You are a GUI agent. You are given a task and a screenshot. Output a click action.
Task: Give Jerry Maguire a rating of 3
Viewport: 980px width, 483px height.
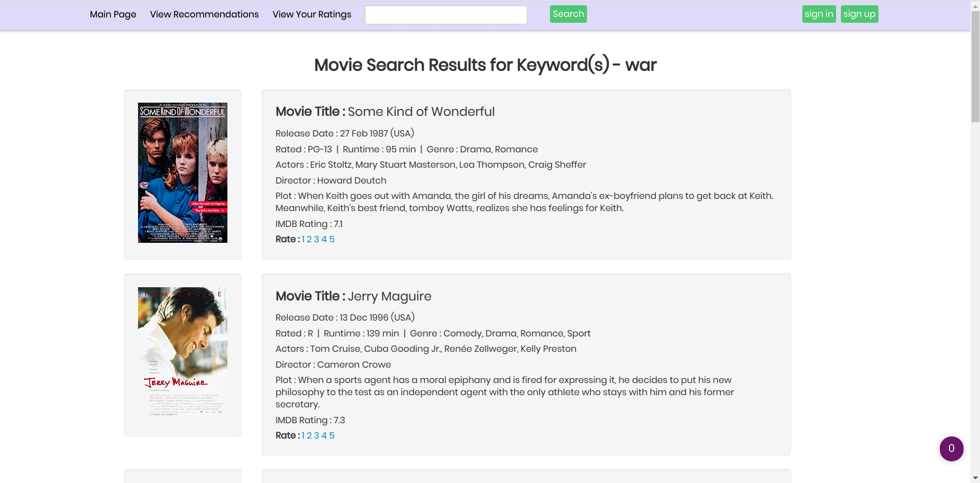(x=317, y=436)
